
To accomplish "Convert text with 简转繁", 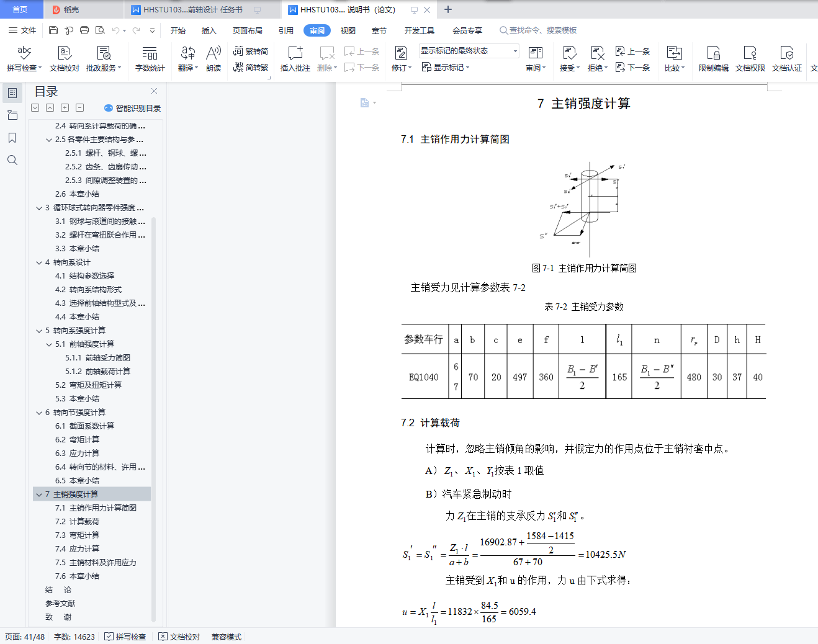I will pyautogui.click(x=251, y=67).
